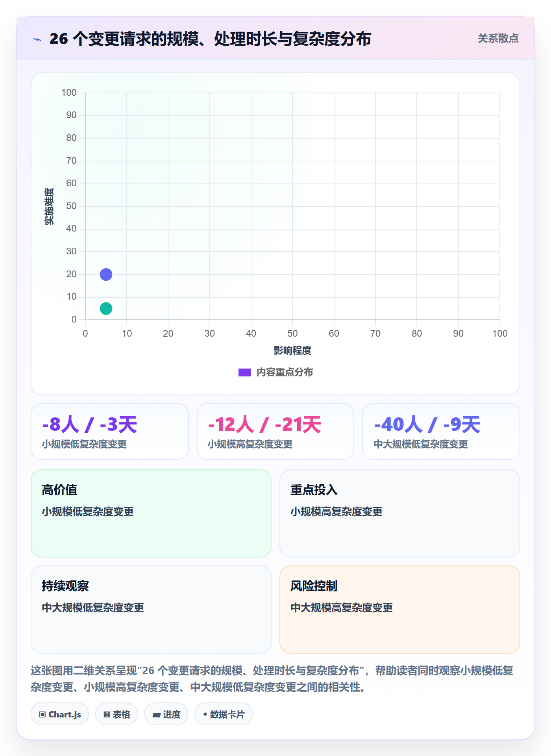Screen dimensions: 551x756
Task: Select the Chart.js tag chip
Action: point(60,714)
